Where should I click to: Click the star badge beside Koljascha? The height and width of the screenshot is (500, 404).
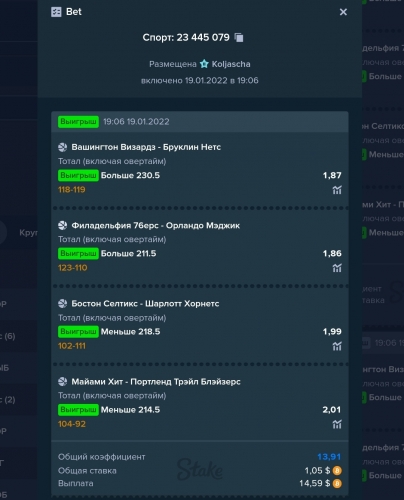point(204,64)
